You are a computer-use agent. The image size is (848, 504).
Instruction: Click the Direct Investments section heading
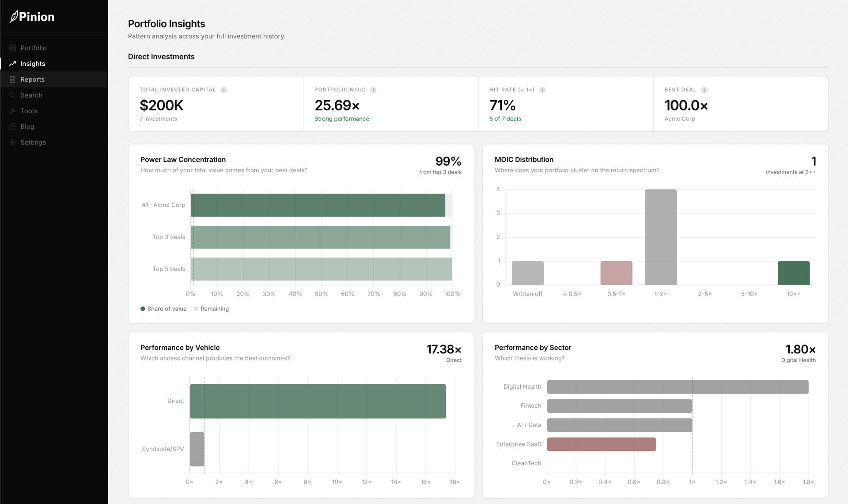[161, 57]
